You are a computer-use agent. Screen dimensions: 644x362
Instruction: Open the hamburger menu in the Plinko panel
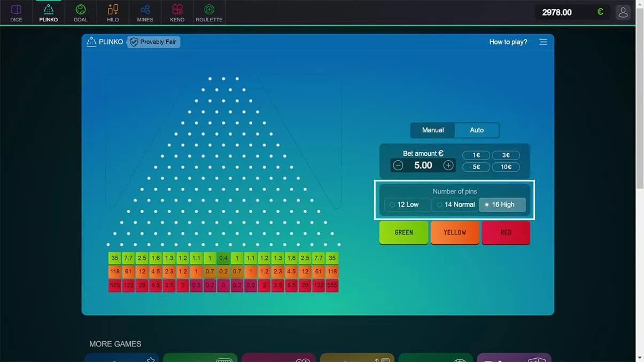[544, 42]
